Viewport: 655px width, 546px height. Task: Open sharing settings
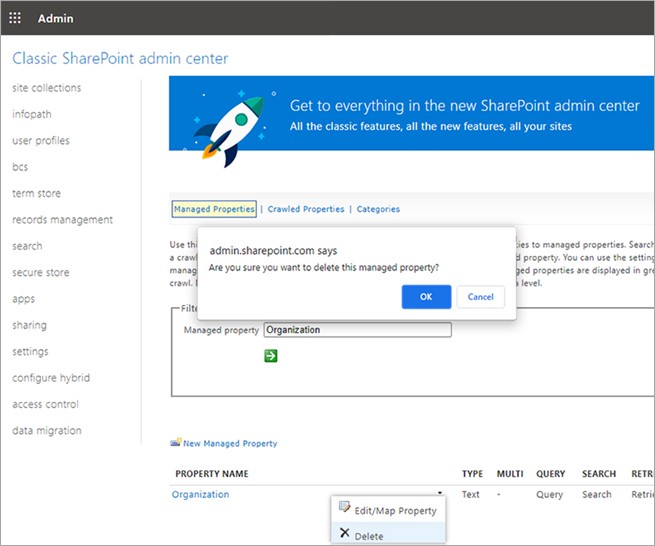[x=29, y=325]
